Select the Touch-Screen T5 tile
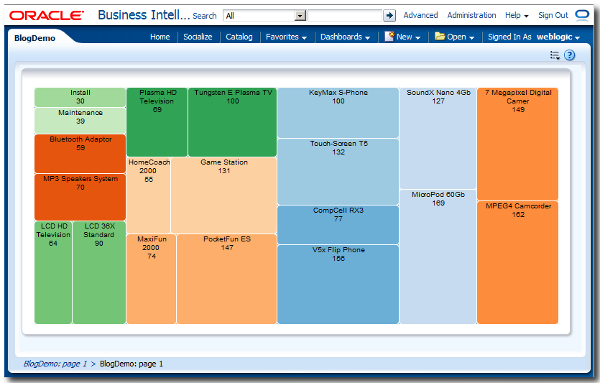The width and height of the screenshot is (600, 383). [338, 172]
